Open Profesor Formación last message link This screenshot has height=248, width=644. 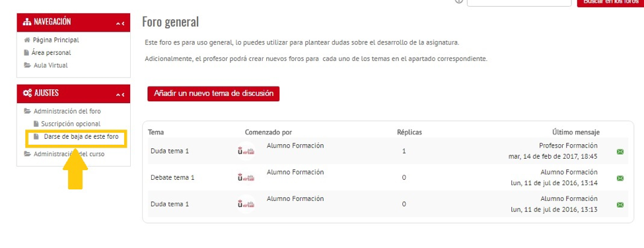568,145
